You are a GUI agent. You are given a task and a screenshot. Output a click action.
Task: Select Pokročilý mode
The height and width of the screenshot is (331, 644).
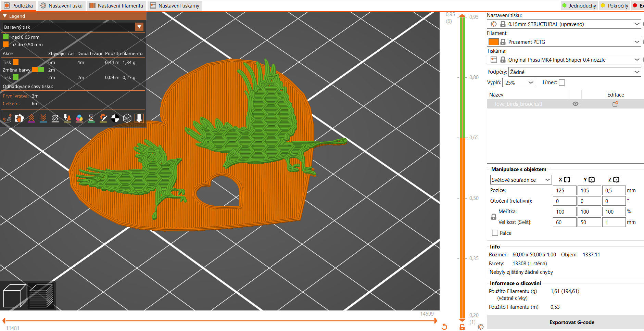point(615,5)
